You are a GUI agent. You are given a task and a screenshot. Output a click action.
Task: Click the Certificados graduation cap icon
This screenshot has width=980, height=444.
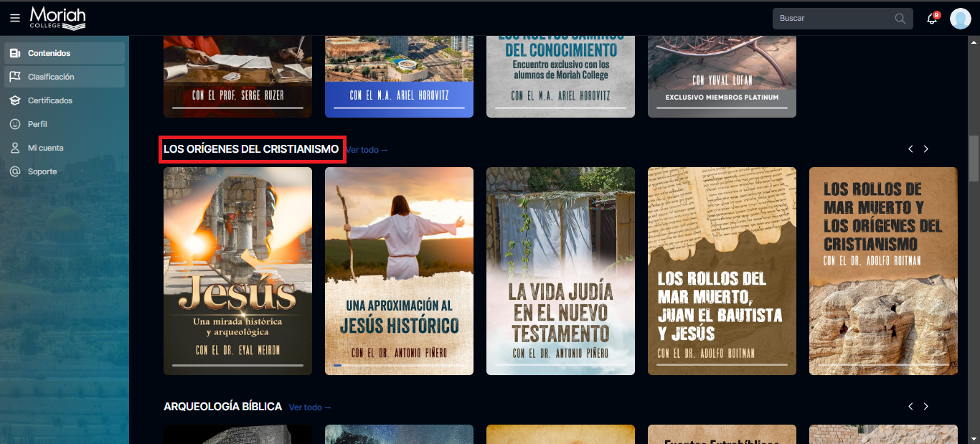point(14,100)
